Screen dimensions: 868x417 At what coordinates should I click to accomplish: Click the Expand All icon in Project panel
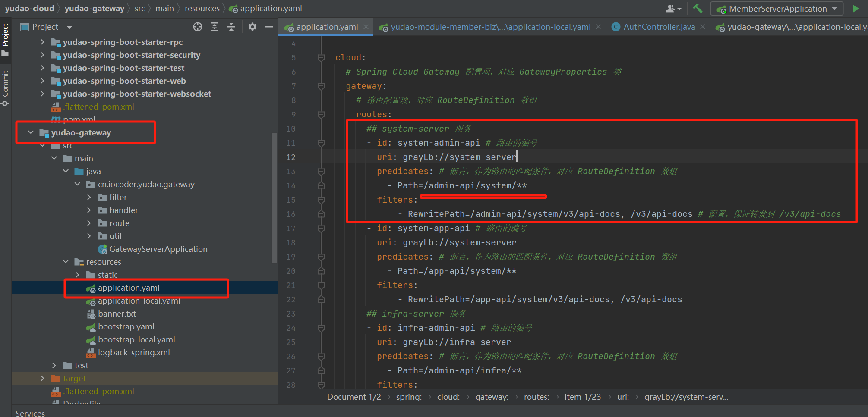pyautogui.click(x=215, y=27)
